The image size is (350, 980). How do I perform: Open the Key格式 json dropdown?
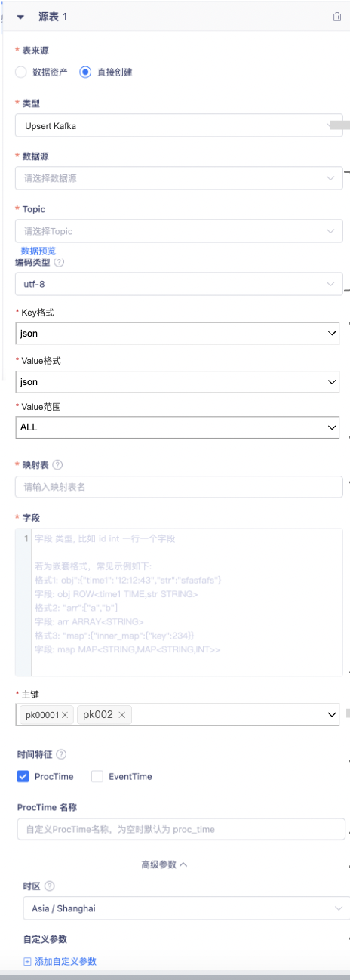click(x=177, y=333)
